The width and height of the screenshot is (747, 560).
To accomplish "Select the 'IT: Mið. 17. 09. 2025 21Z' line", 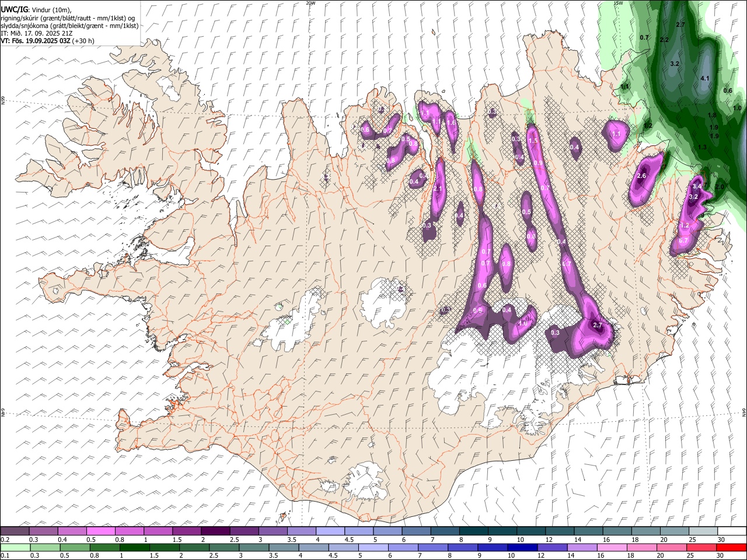I will [36, 33].
